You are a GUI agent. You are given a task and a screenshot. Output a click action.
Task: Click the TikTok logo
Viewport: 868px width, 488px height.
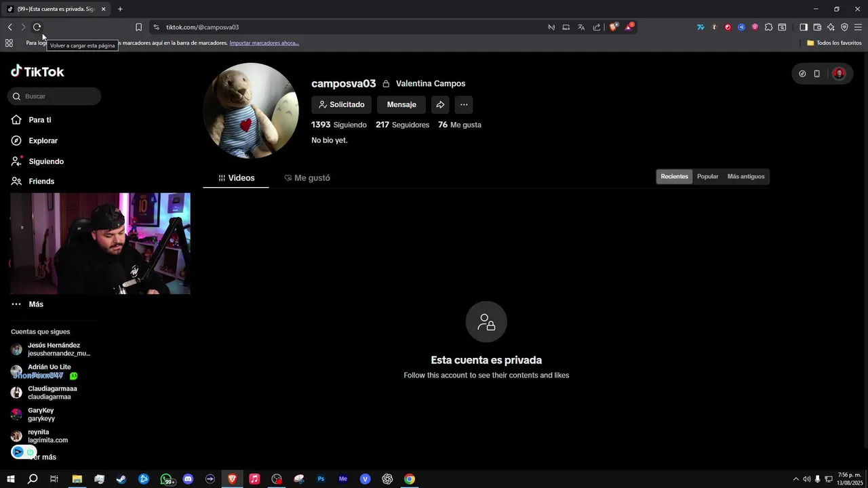point(37,71)
